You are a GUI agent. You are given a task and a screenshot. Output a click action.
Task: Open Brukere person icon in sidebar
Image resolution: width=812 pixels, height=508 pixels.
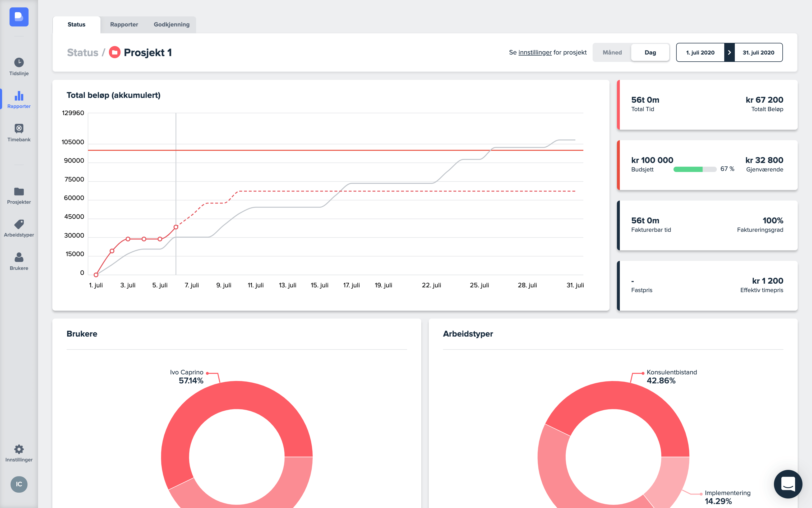coord(19,257)
